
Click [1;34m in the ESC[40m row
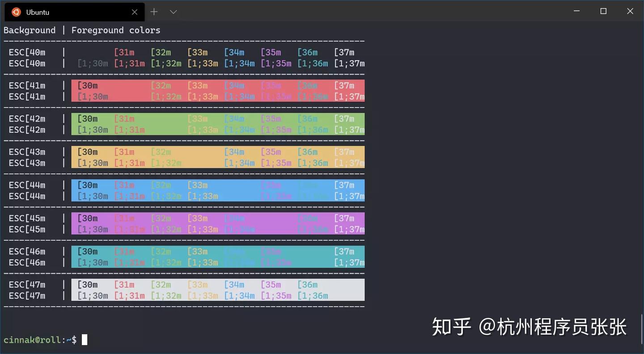239,64
